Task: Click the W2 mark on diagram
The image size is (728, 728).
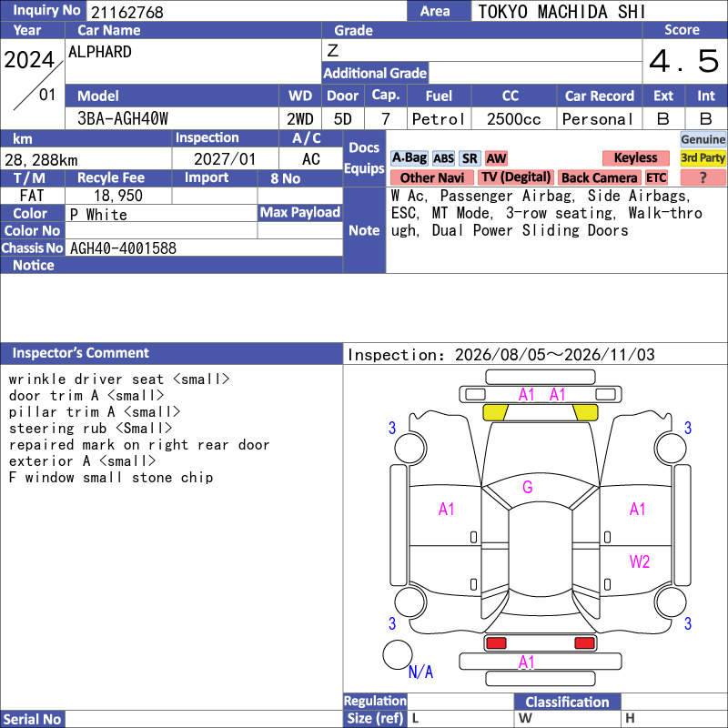Action: [640, 562]
